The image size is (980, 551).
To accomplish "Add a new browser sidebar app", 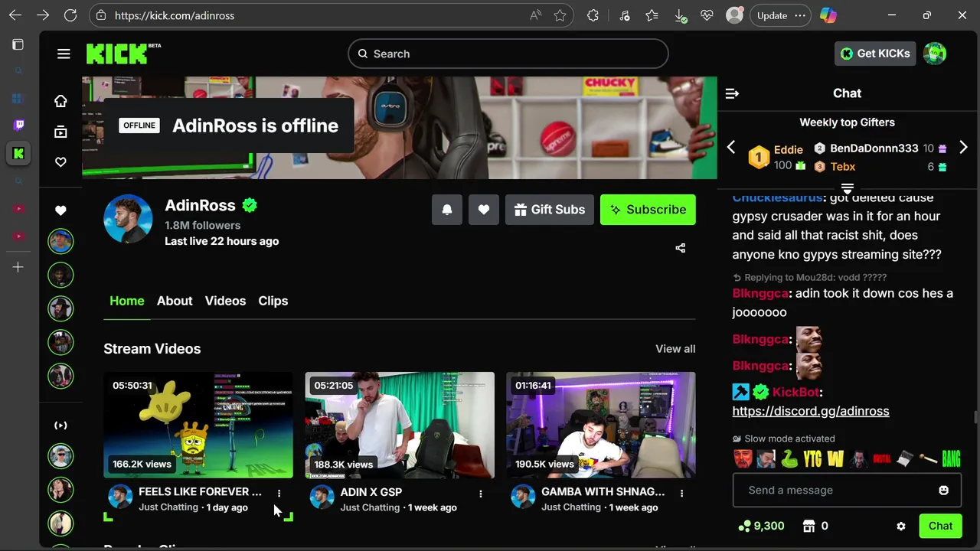I will [x=18, y=267].
